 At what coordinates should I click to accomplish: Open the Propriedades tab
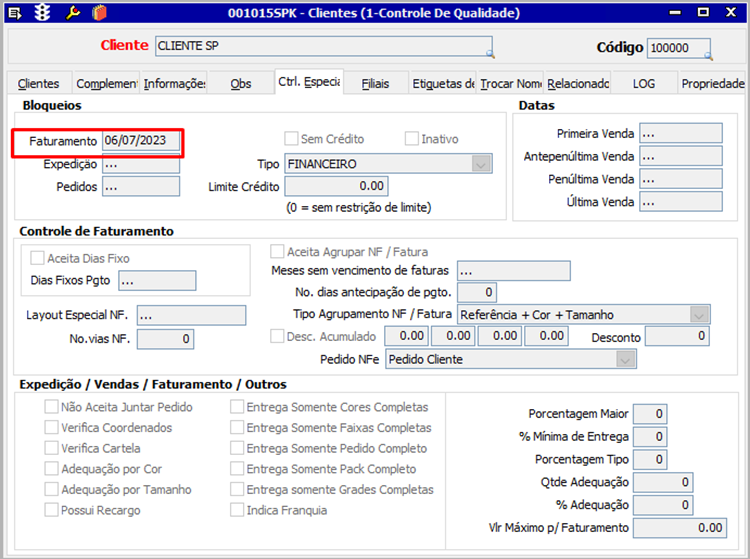[x=712, y=84]
